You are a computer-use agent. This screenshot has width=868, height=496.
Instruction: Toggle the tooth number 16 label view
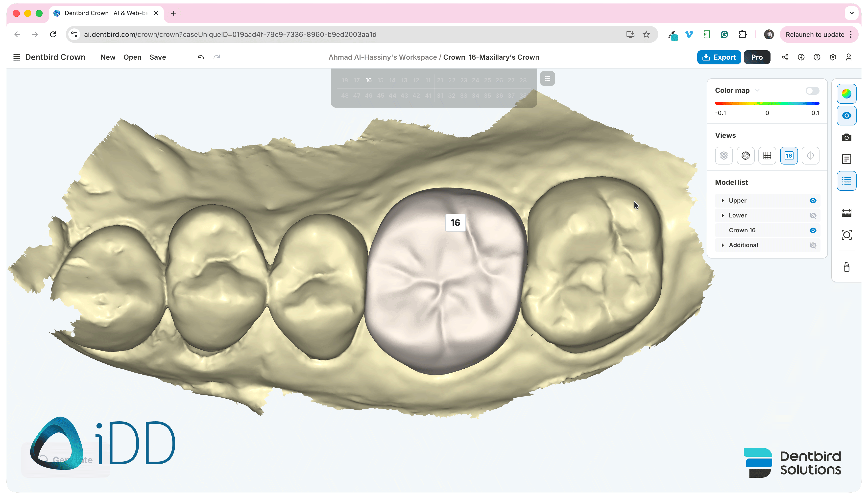coord(789,156)
